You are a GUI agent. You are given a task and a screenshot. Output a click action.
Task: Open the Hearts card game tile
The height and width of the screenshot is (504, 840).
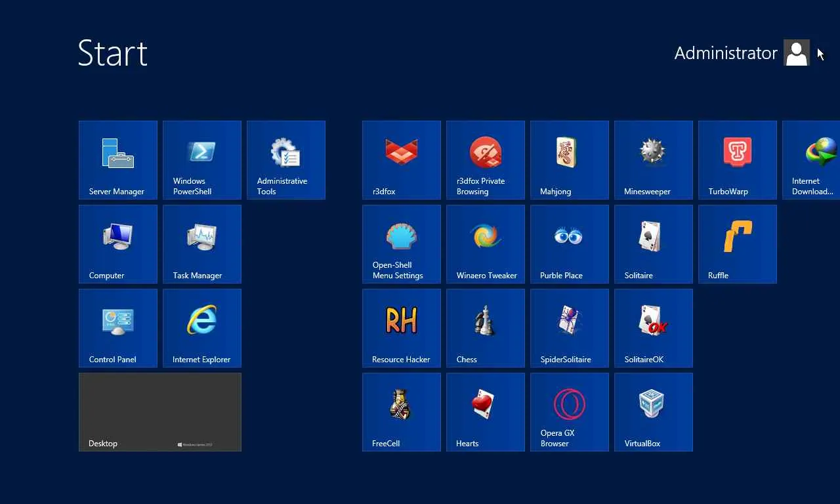(486, 412)
